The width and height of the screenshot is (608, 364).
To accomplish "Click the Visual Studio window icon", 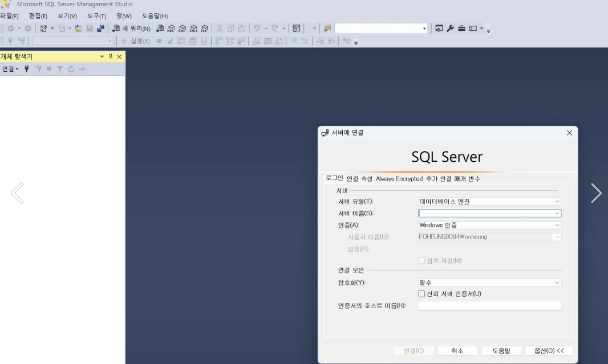I will click(439, 28).
